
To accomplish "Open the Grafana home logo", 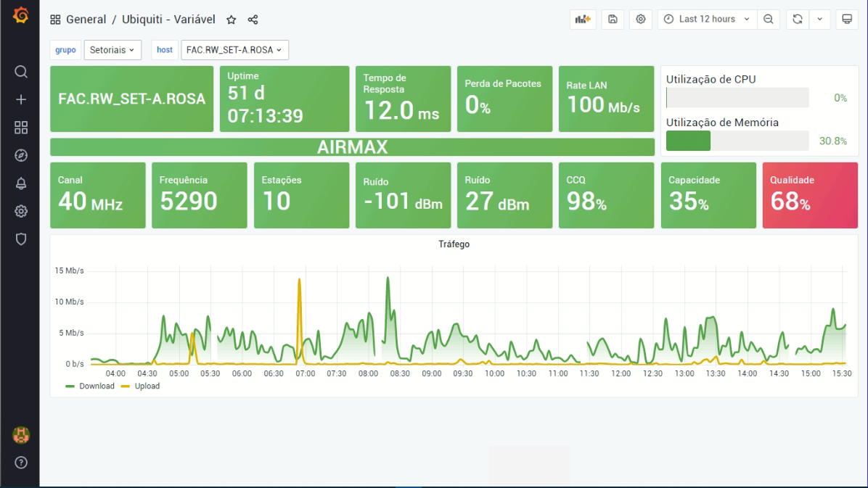I will click(x=20, y=15).
